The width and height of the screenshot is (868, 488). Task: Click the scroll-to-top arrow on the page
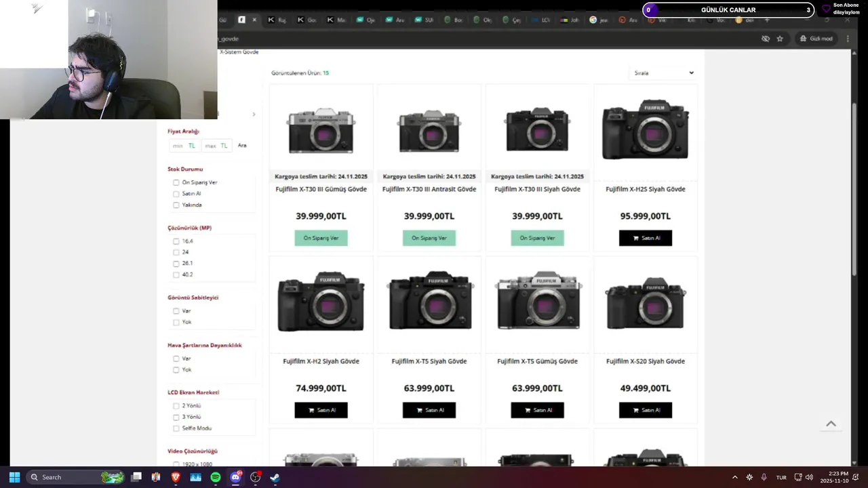coord(831,424)
